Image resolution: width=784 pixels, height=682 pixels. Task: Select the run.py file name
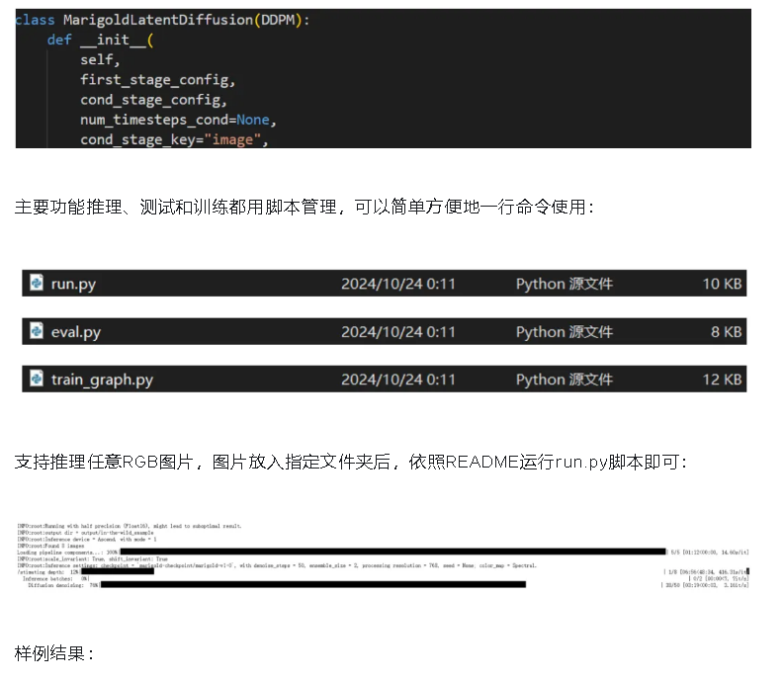click(x=73, y=284)
